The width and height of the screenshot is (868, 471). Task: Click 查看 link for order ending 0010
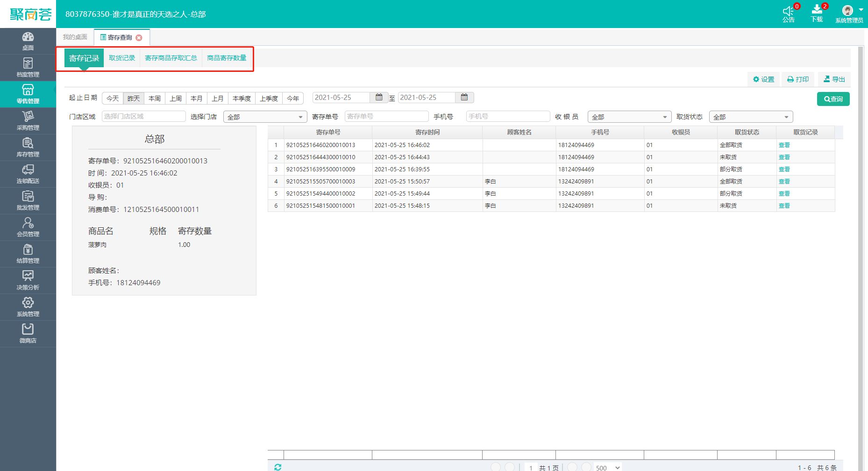click(x=784, y=157)
